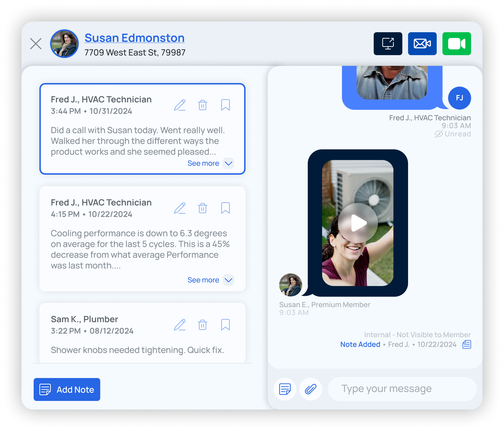Click 'Internal - Not Visible to Member' label
This screenshot has width=504, height=431.
click(417, 335)
